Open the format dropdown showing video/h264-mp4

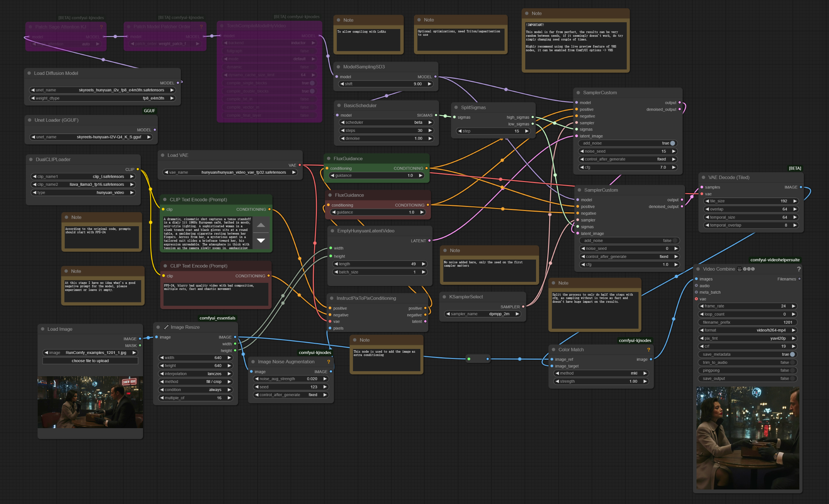(x=747, y=330)
